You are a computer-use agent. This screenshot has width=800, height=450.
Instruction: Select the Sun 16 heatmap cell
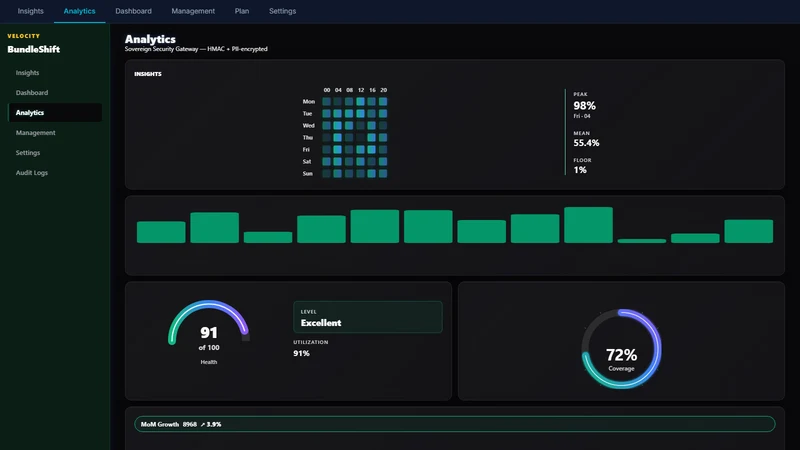[372, 173]
